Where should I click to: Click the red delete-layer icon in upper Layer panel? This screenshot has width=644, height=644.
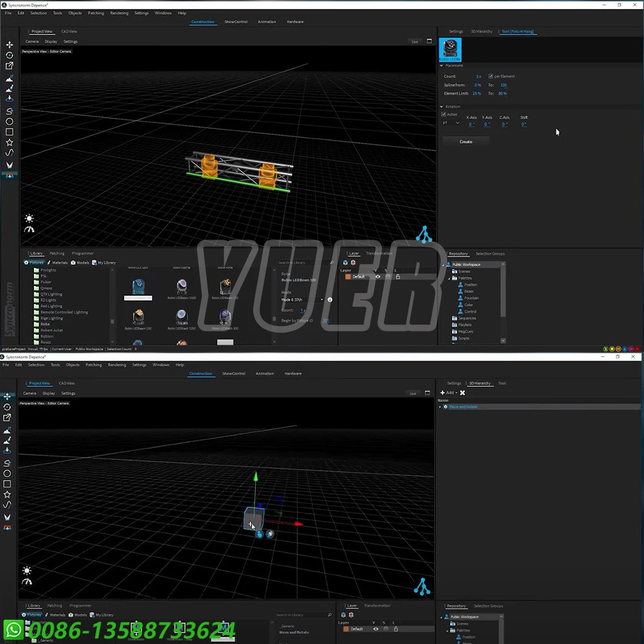(353, 263)
